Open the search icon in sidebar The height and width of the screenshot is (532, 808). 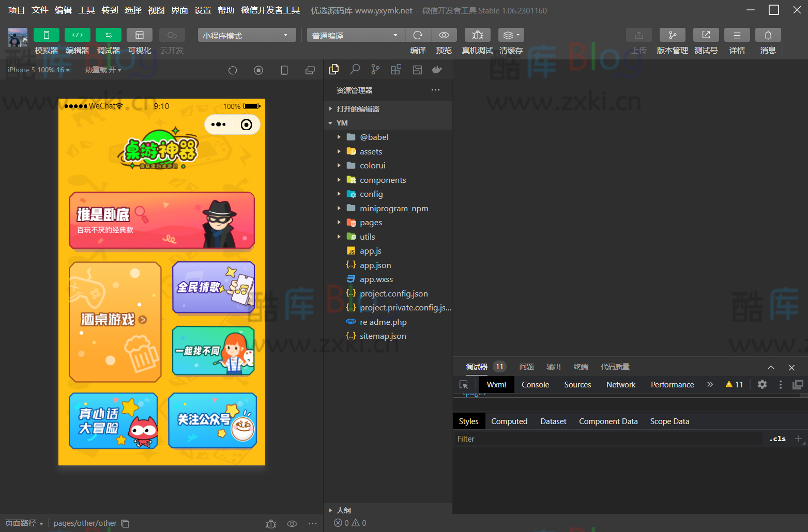coord(355,69)
